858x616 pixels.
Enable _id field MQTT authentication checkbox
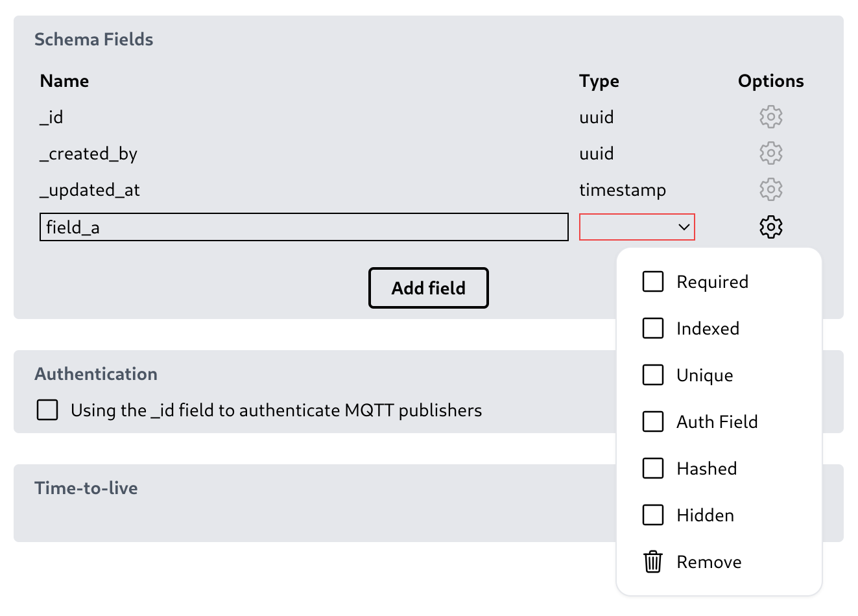pos(47,410)
